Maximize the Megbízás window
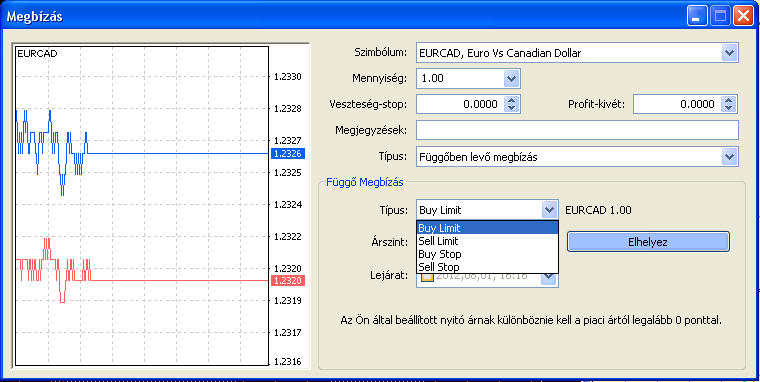 (x=720, y=17)
